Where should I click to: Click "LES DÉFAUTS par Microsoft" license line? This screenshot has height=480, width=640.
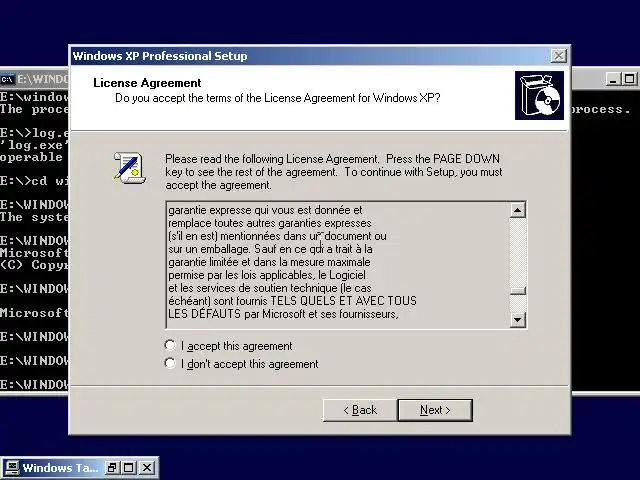pyautogui.click(x=283, y=314)
